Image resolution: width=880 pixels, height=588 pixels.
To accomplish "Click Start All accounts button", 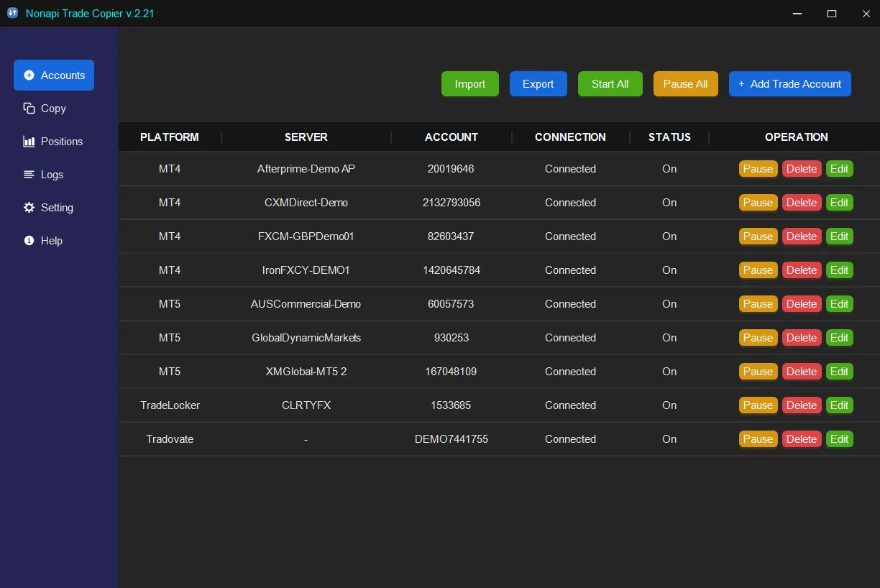I will [x=610, y=83].
